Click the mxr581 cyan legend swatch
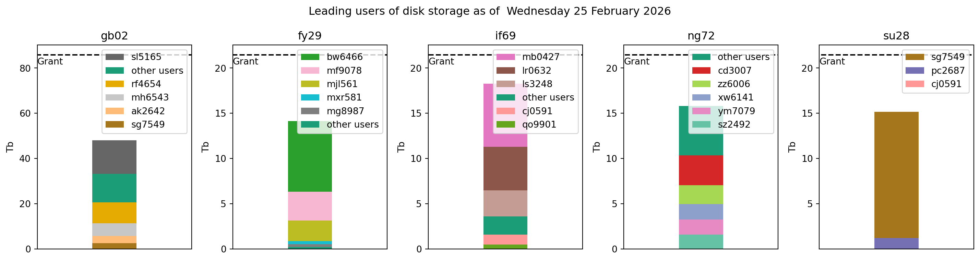980x261 pixels. click(310, 97)
